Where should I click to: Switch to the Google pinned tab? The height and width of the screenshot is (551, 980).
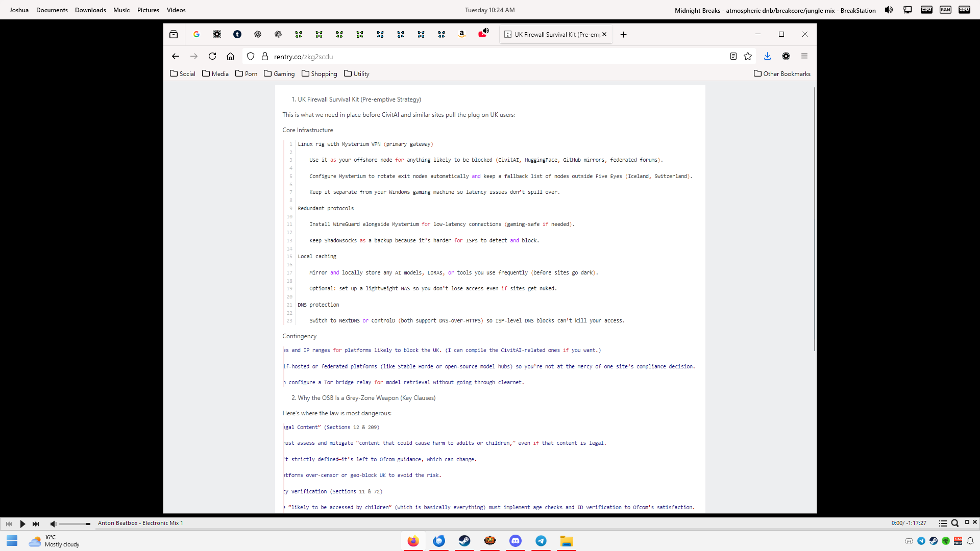[197, 34]
